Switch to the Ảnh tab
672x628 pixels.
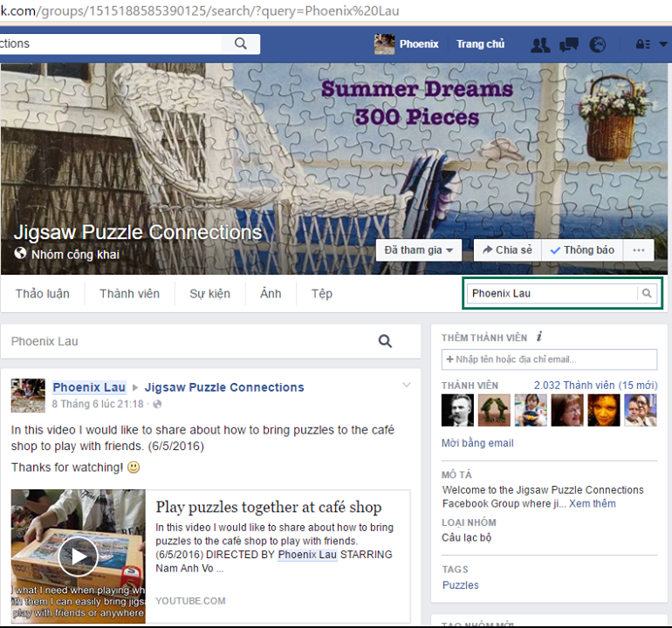pos(271,294)
